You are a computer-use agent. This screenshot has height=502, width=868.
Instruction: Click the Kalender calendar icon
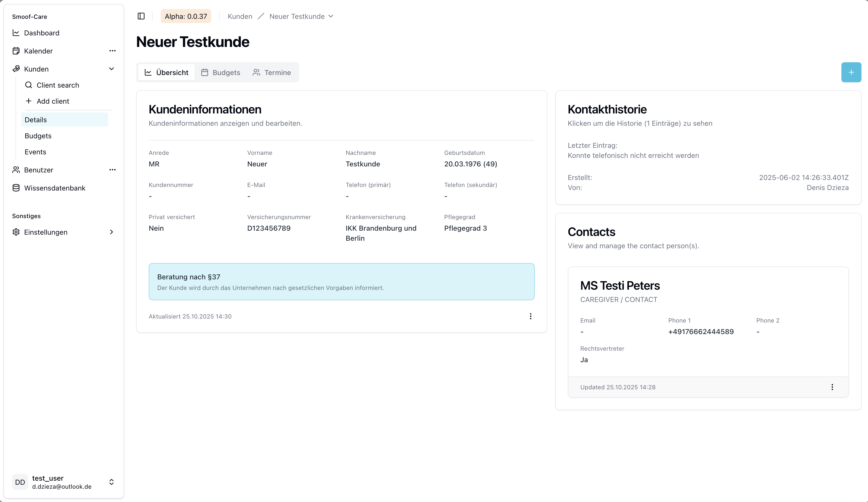pyautogui.click(x=16, y=51)
